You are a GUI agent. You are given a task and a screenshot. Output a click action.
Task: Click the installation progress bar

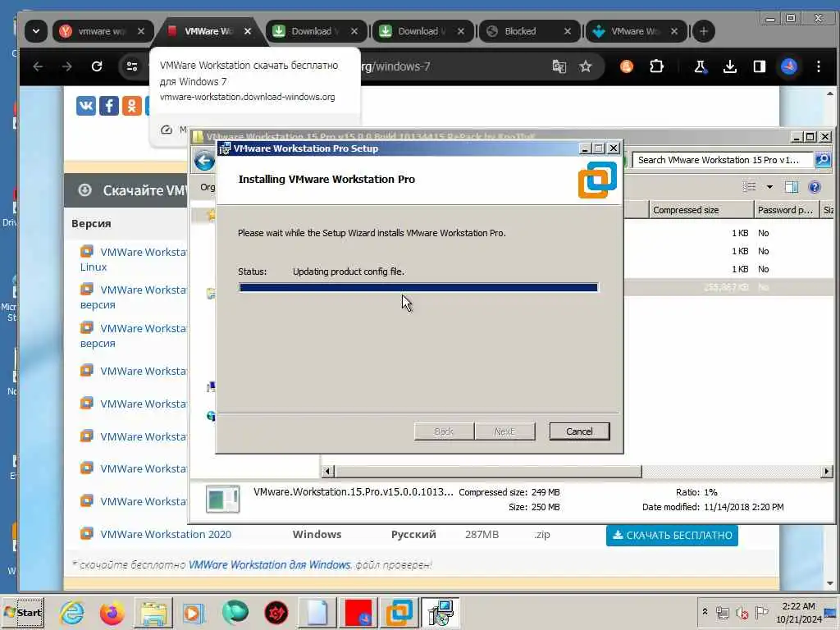click(418, 288)
